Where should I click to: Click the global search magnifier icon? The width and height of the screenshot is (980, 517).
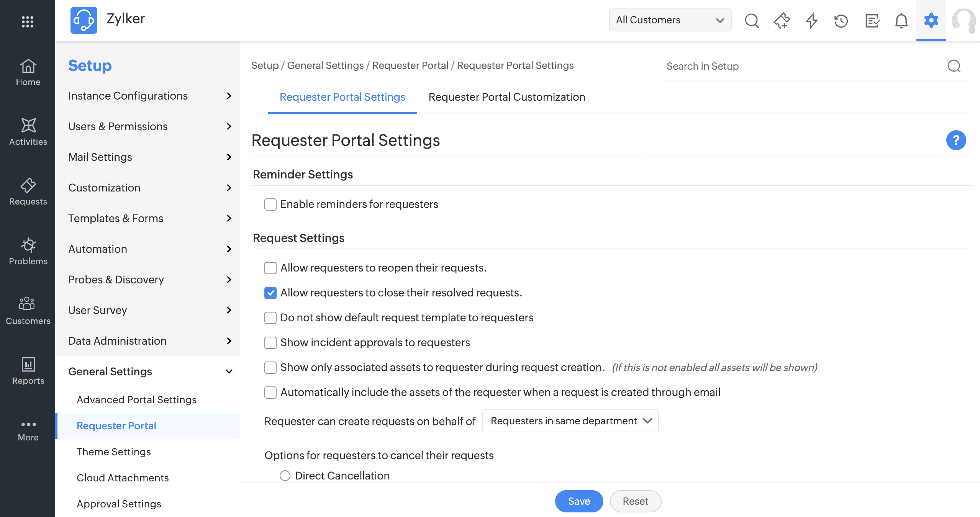[752, 21]
